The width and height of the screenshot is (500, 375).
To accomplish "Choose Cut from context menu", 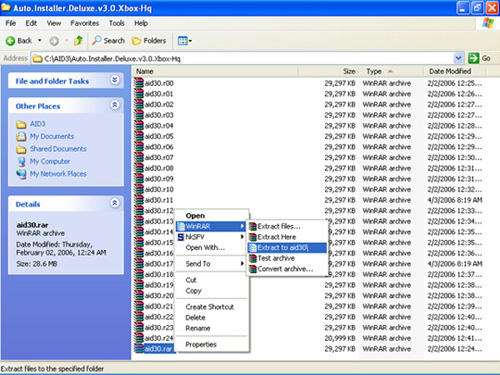I will pos(212,280).
